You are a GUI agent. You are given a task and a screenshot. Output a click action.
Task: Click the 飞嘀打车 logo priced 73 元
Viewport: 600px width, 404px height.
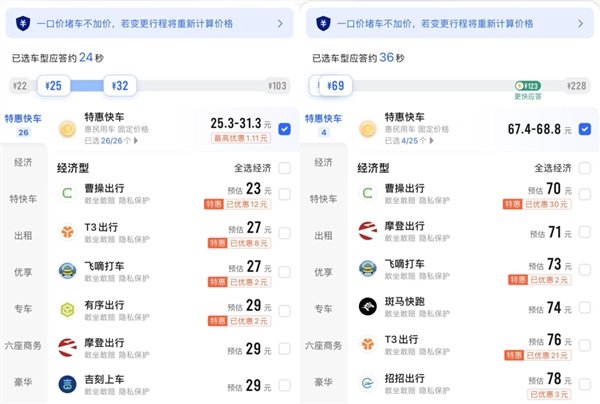point(368,268)
